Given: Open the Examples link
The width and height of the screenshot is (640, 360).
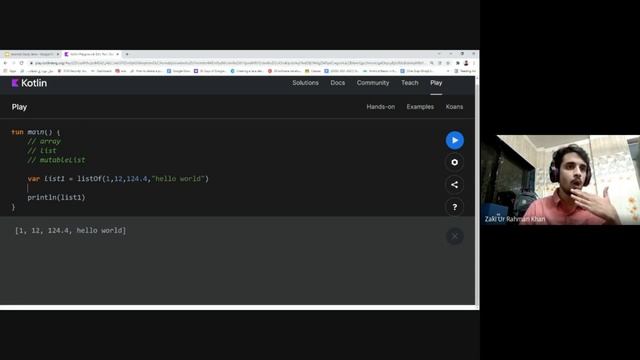Looking at the screenshot, I should click(420, 107).
